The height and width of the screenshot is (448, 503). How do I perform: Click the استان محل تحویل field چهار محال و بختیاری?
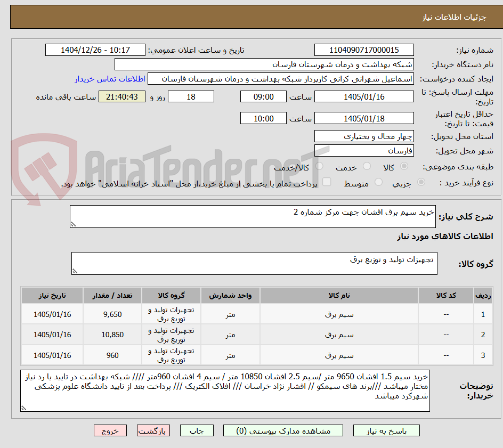click(364, 136)
